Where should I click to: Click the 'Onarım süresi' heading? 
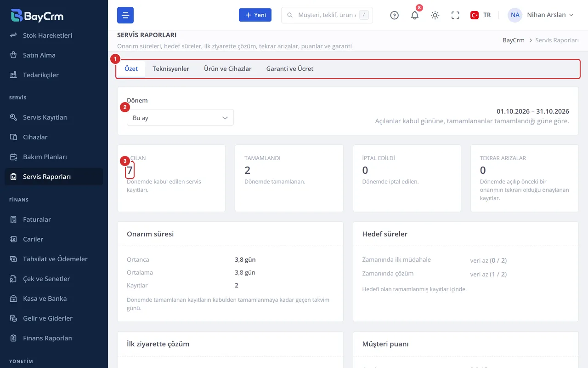150,234
